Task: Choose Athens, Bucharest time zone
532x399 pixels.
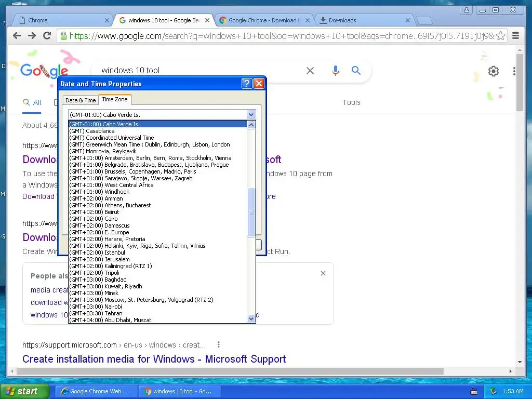Action: 157,205
